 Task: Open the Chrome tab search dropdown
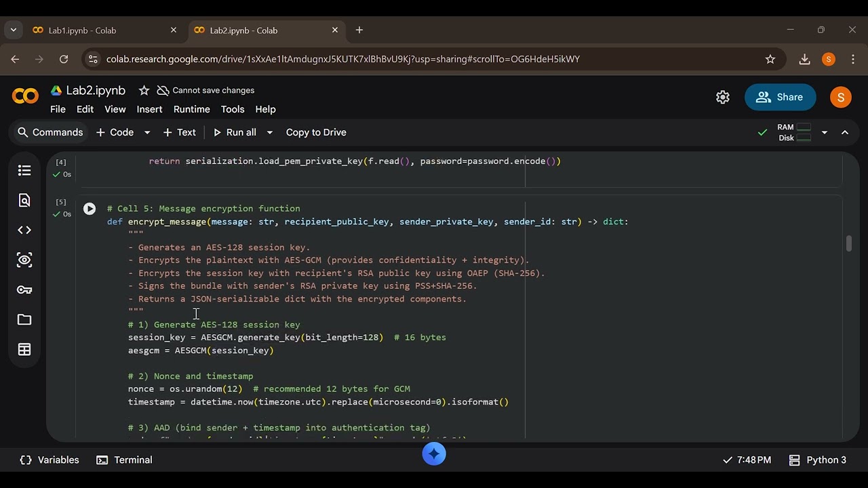(13, 30)
